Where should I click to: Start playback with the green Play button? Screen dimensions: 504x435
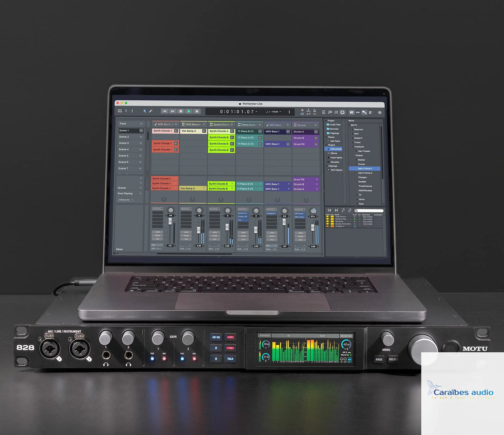point(189,111)
